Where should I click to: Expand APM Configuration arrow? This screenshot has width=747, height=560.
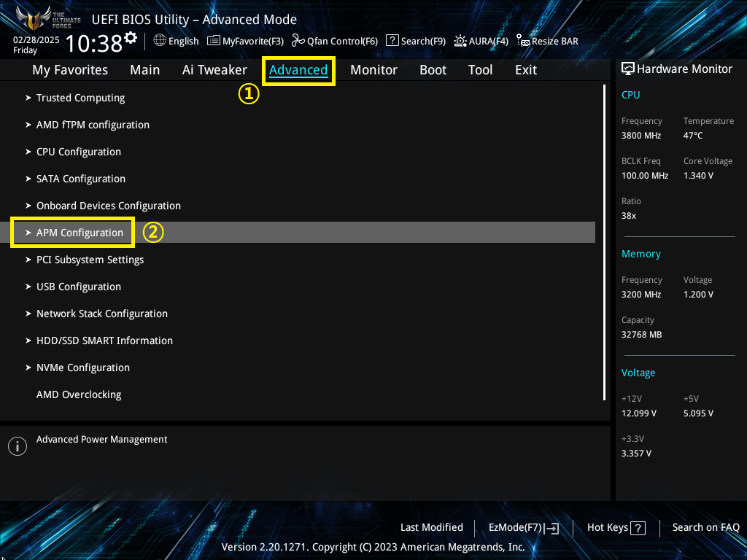click(28, 233)
